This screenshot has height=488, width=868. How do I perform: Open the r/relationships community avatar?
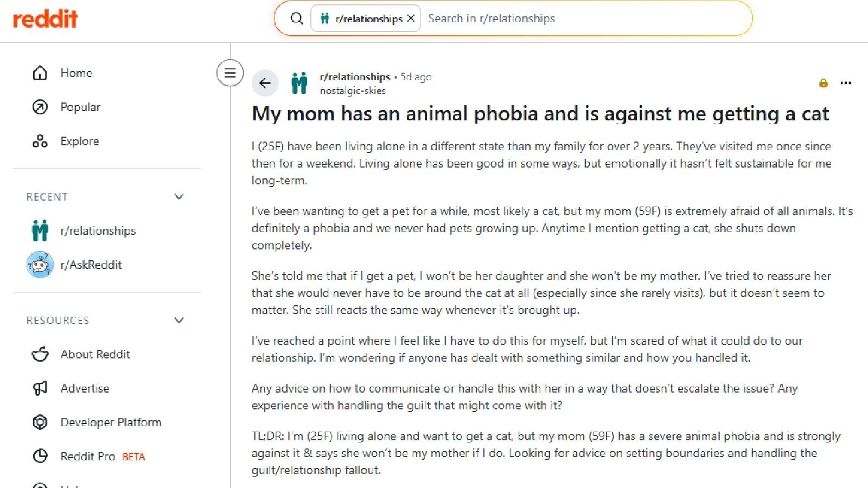(299, 83)
